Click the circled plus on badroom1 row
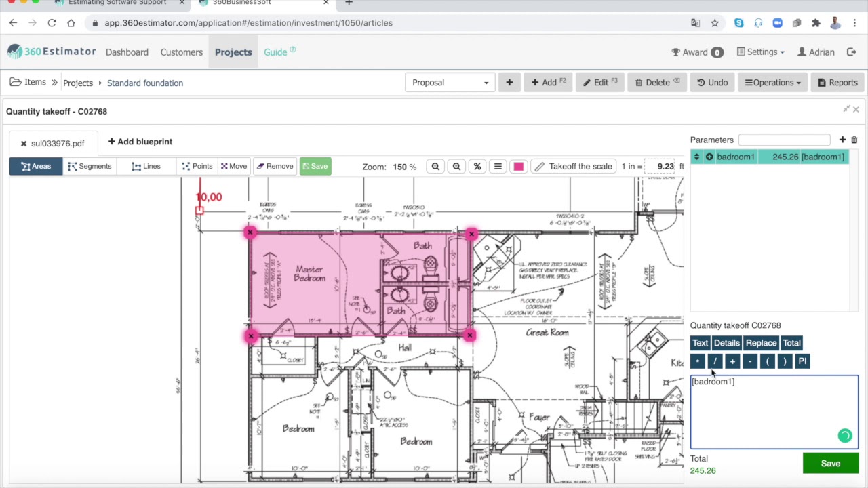Viewport: 868px width, 488px height. tap(709, 157)
